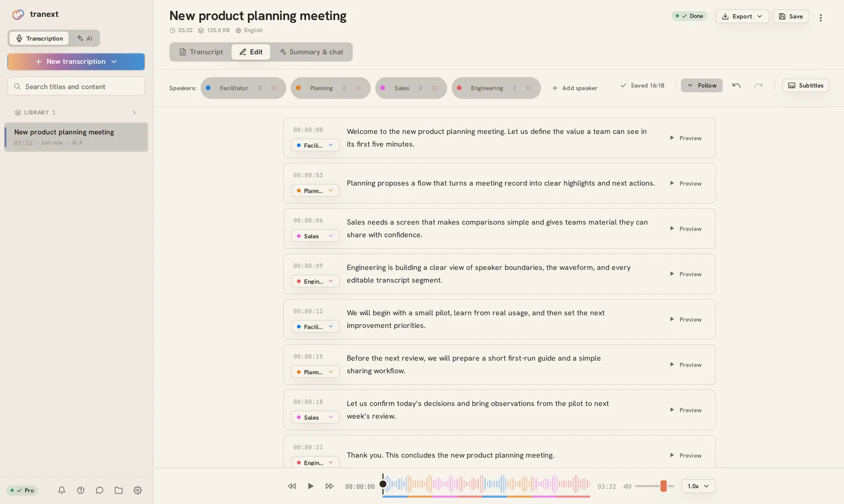Start playback with the play icon
Viewport: 844px width, 504px height.
pyautogui.click(x=311, y=486)
